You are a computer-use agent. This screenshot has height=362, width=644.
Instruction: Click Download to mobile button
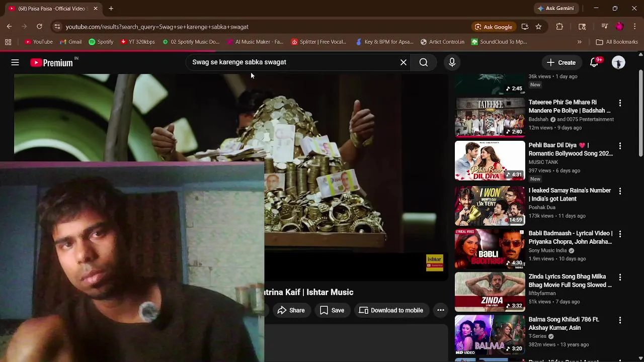pos(391,310)
